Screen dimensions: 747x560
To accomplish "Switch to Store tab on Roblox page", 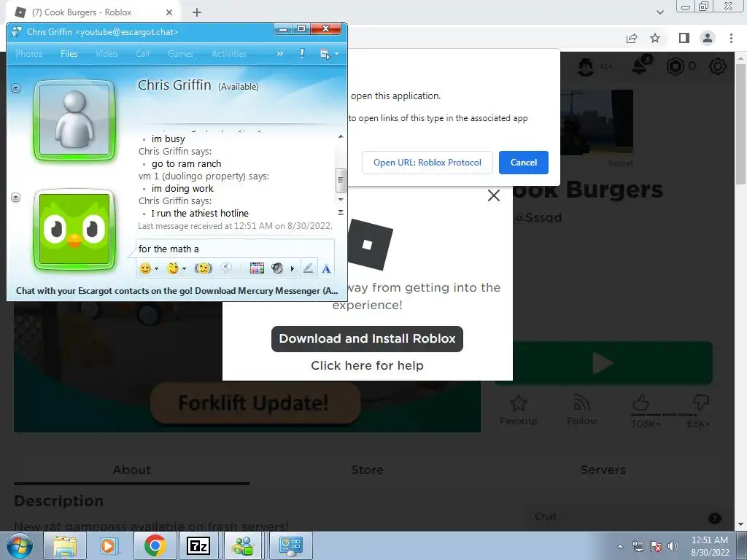I will tap(367, 470).
